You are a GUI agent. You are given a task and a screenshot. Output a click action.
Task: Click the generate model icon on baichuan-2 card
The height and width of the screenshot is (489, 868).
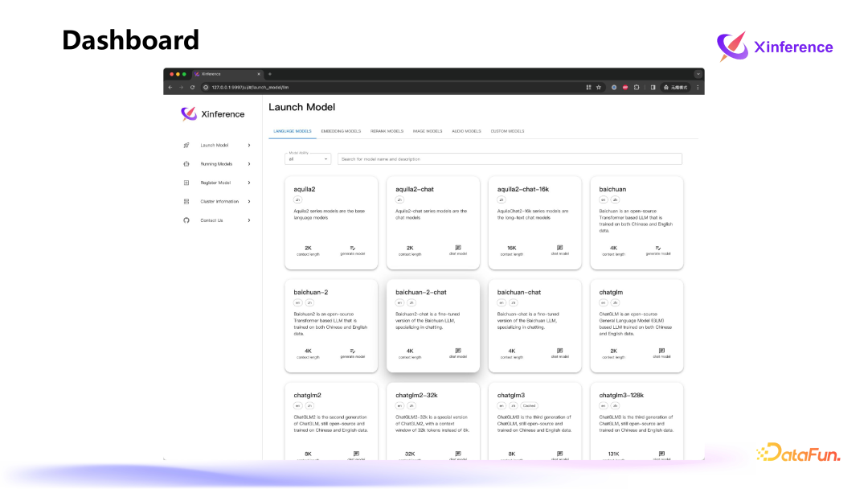coord(353,351)
